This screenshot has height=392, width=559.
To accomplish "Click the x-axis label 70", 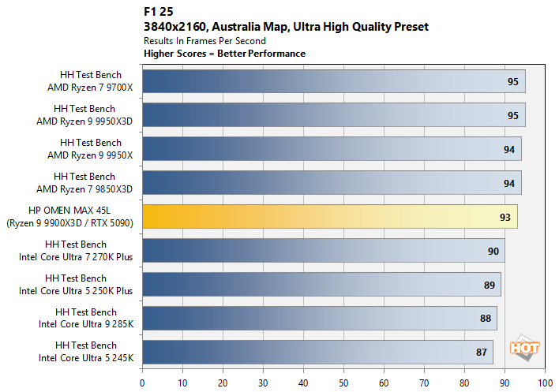I will (424, 383).
